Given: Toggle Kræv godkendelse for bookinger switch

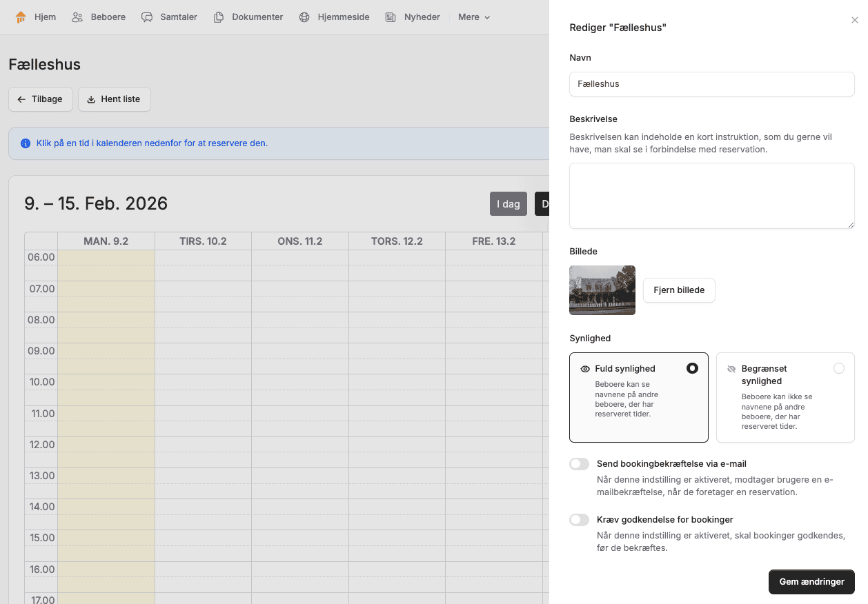Looking at the screenshot, I should [x=580, y=520].
